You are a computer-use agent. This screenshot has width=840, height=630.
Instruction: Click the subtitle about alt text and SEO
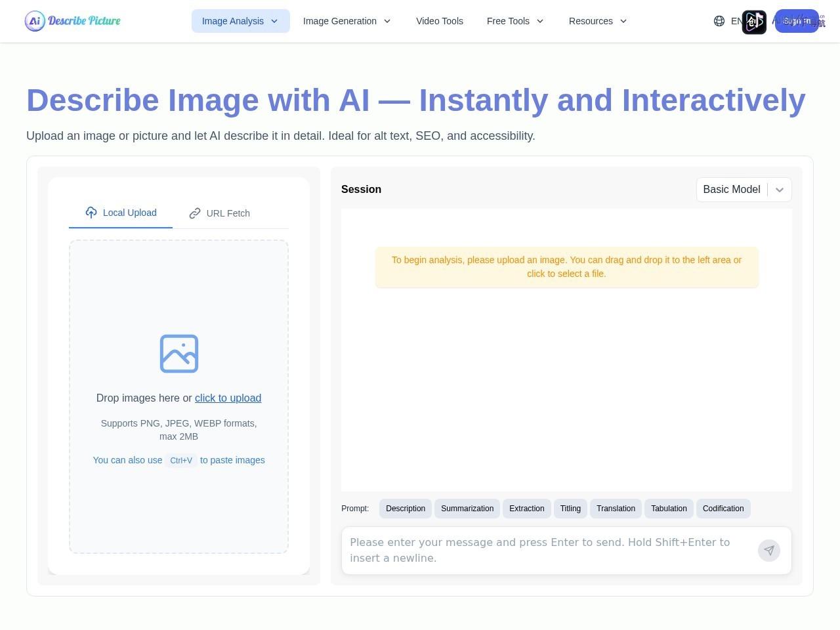coord(281,136)
